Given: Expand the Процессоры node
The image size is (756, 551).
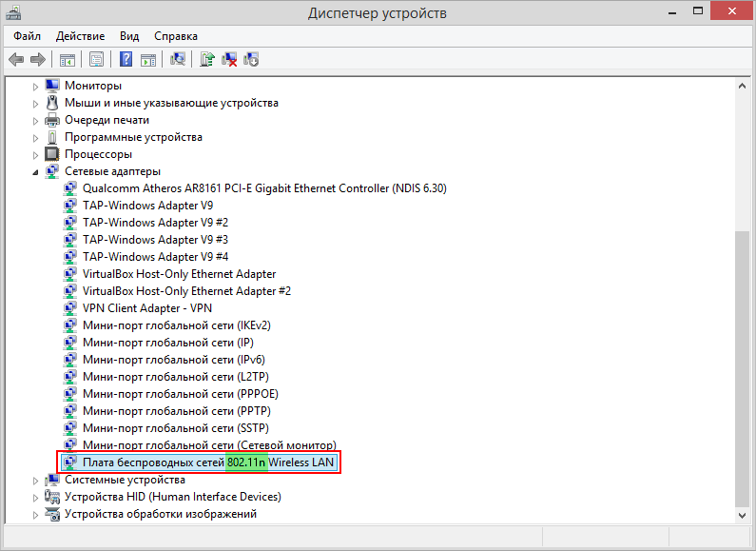Looking at the screenshot, I should coord(35,155).
